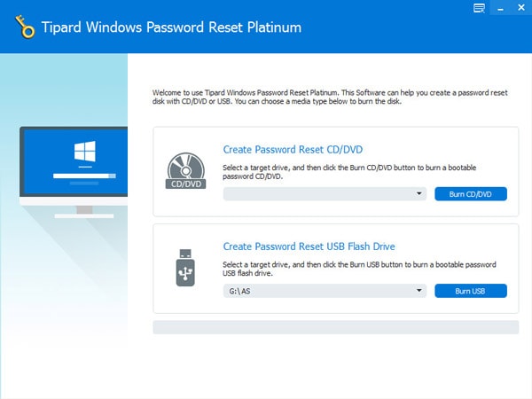Screen dimensions: 532x399
Task: Click the golden key logo icon
Action: click(26, 27)
